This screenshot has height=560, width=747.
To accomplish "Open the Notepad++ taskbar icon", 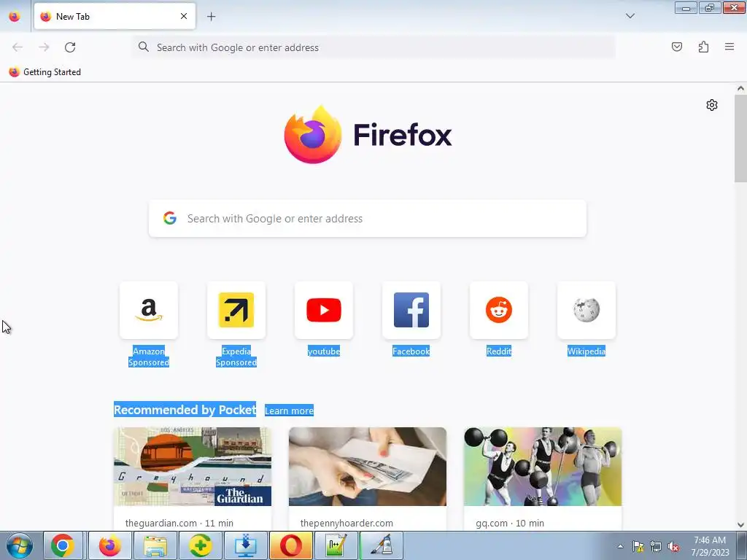I will 336,545.
